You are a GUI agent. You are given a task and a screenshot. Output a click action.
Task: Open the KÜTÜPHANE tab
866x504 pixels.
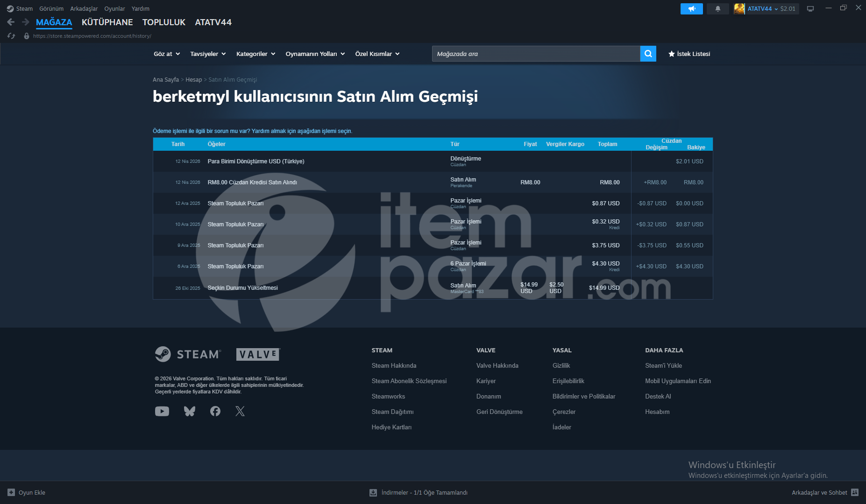(x=107, y=22)
